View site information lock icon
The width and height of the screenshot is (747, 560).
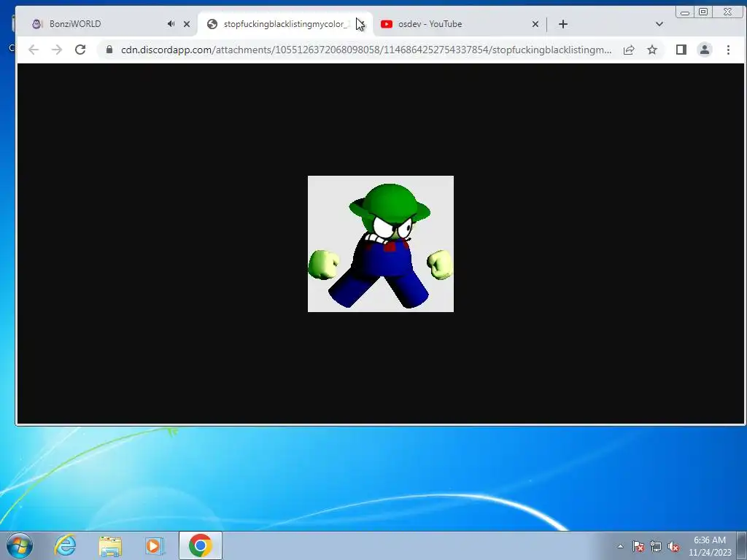[109, 50]
